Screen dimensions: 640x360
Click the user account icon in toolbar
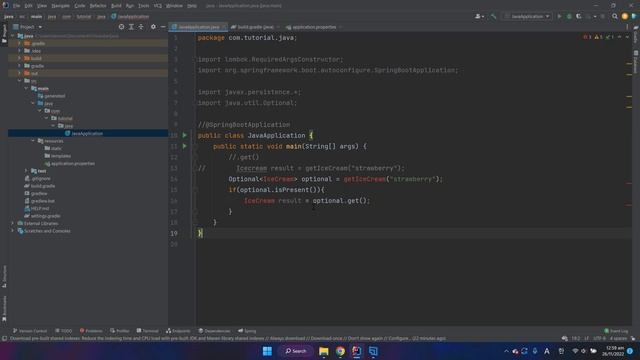tap(478, 16)
